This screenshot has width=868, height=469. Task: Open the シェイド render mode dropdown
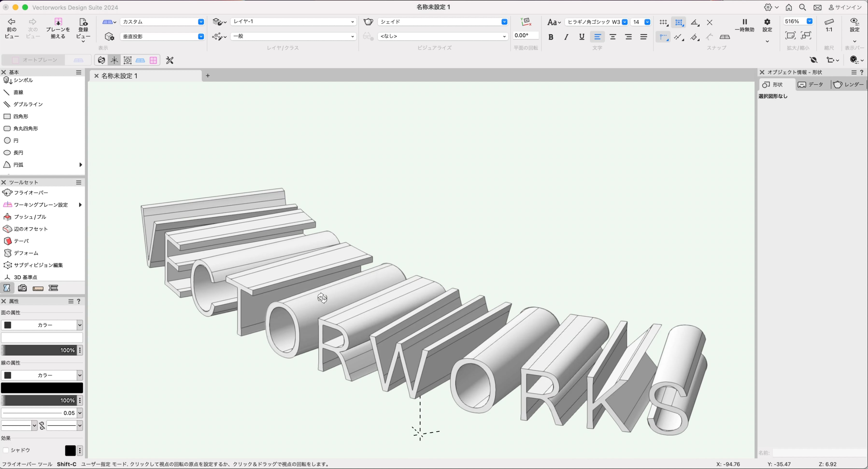pos(443,21)
